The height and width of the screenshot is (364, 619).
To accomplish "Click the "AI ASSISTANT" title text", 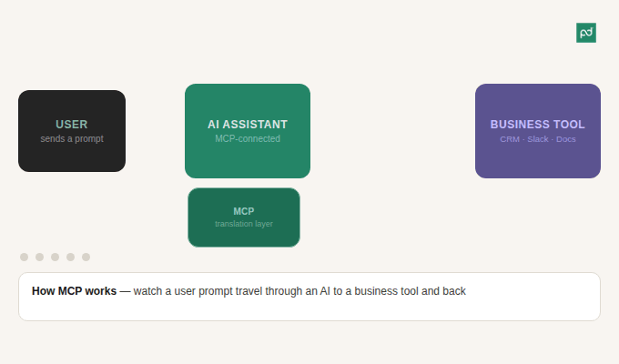I will click(248, 125).
